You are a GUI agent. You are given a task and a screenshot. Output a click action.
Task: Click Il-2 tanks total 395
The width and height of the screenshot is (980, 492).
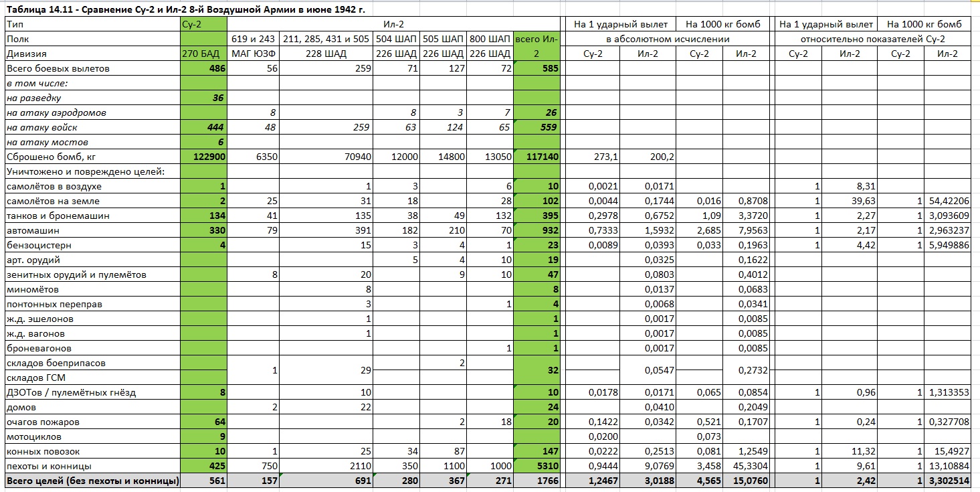(x=536, y=216)
